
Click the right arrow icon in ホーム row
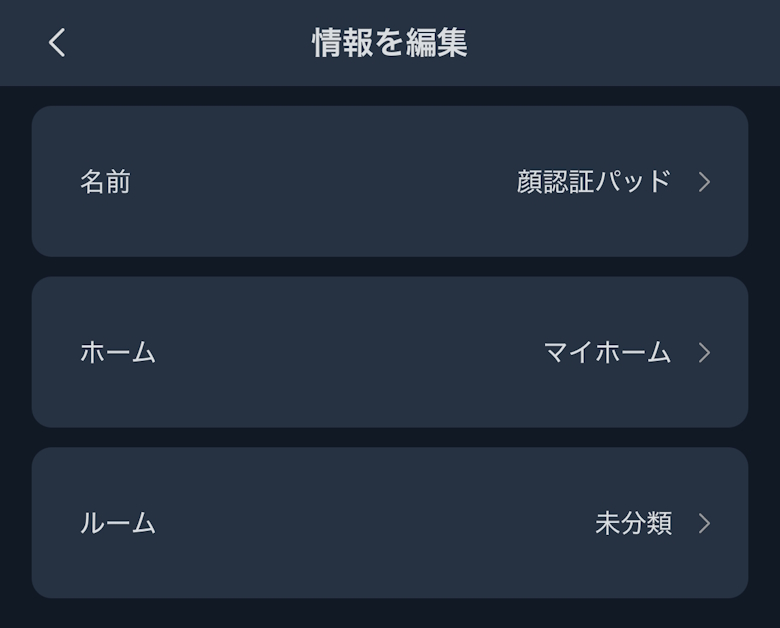coord(704,352)
